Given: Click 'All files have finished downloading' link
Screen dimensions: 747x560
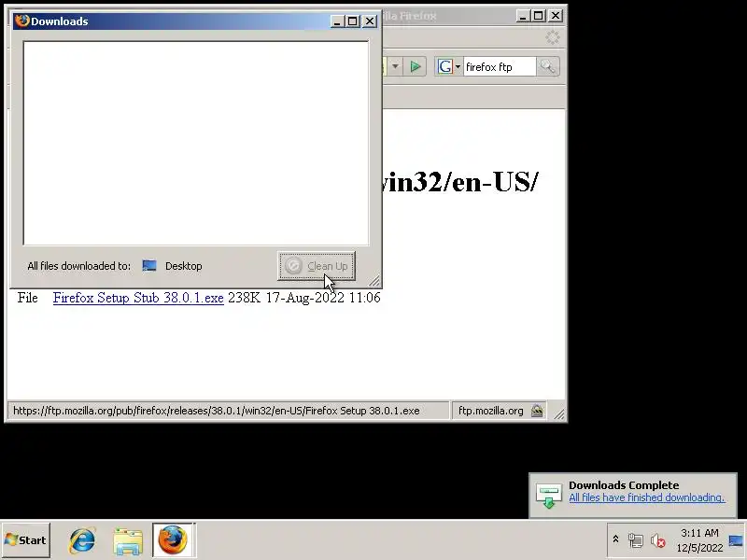Looking at the screenshot, I should (646, 497).
